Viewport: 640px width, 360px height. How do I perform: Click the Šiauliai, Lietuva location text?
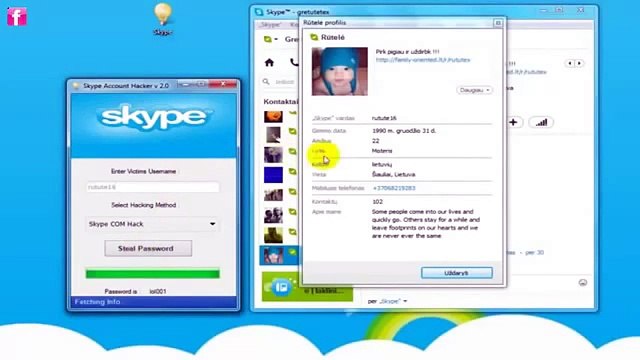(393, 174)
